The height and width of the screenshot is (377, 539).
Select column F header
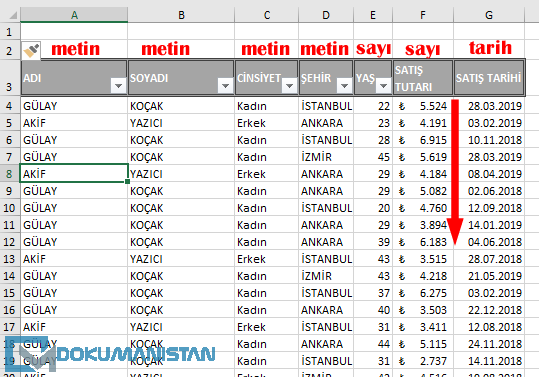423,15
